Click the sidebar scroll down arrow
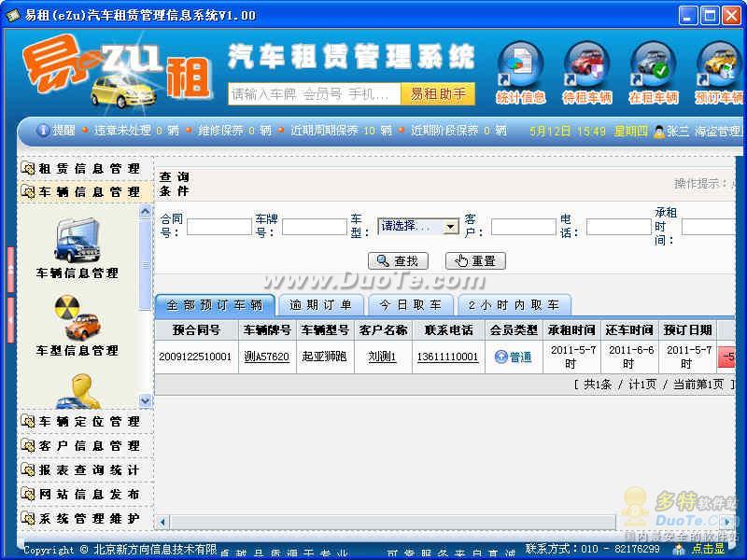747x560 pixels. pos(145,400)
